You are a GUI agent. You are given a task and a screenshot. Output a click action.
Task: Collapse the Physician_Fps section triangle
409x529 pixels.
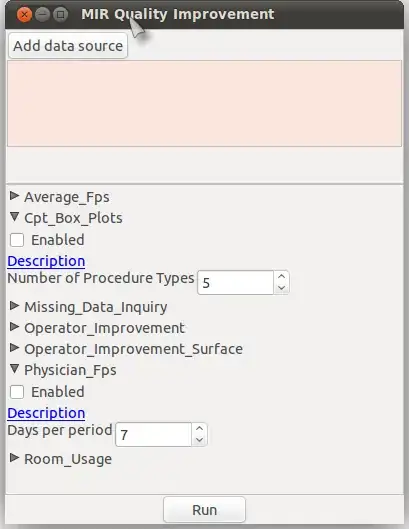(x=14, y=369)
